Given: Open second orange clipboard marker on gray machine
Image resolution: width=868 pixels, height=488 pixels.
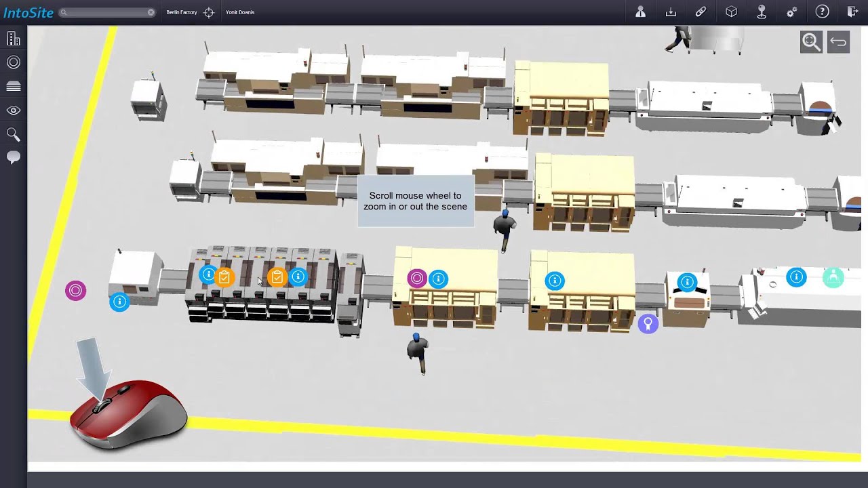Looking at the screenshot, I should point(277,277).
